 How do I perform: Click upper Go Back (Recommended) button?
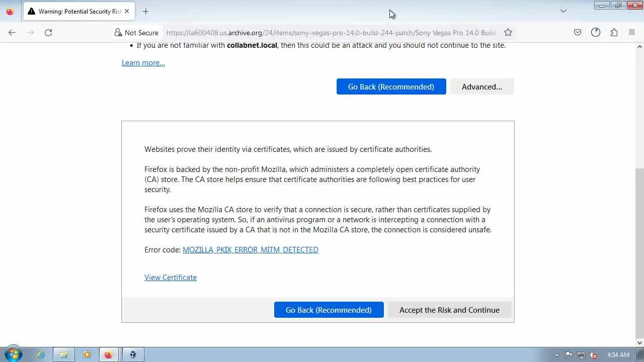[391, 86]
